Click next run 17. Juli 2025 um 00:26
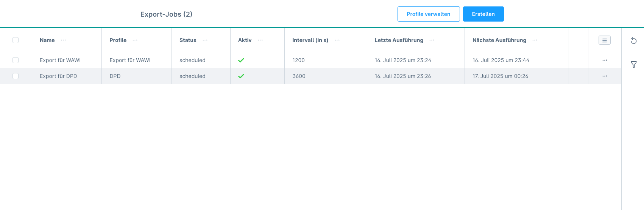Viewport: 644px width, 210px height. pyautogui.click(x=501, y=76)
